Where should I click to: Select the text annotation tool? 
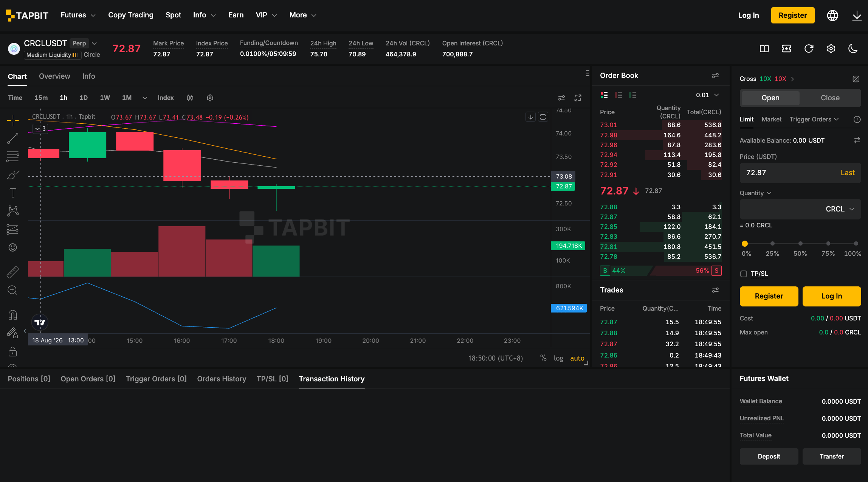pyautogui.click(x=12, y=193)
